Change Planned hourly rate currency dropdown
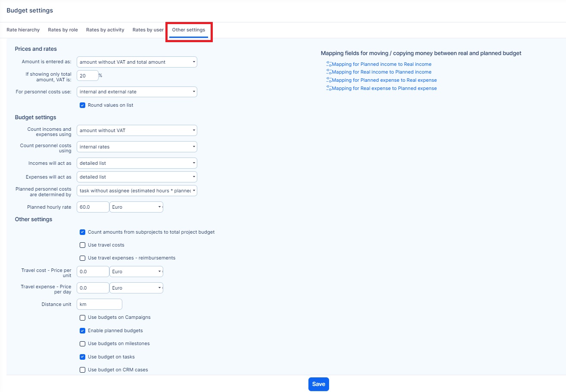Viewport: 566px width, 392px height. (x=136, y=207)
